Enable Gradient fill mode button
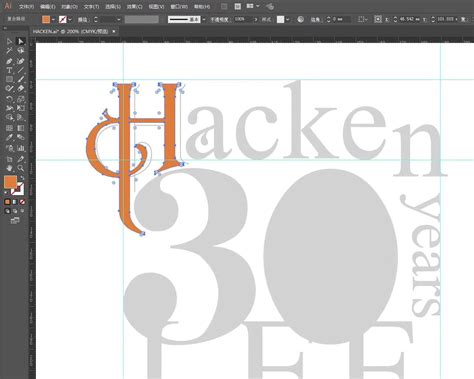 (x=15, y=202)
